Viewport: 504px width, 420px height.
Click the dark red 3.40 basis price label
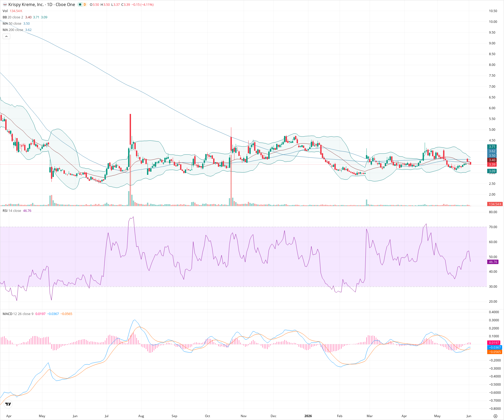pos(492,160)
